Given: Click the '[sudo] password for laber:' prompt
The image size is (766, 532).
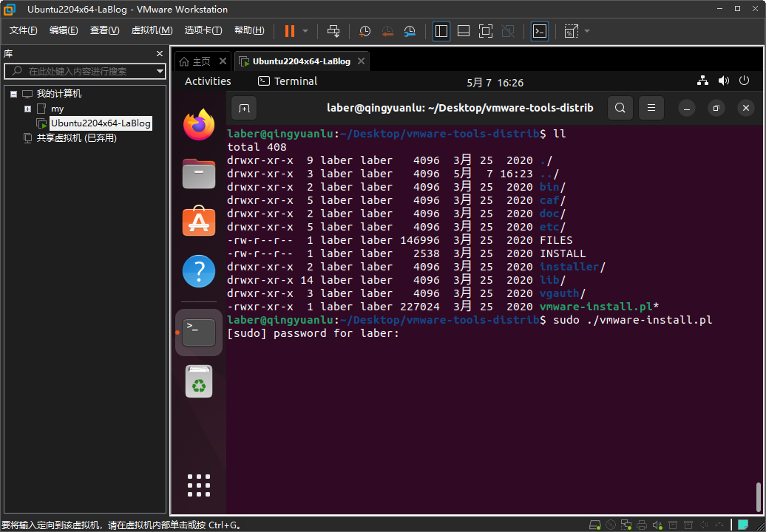Looking at the screenshot, I should click(x=313, y=334).
